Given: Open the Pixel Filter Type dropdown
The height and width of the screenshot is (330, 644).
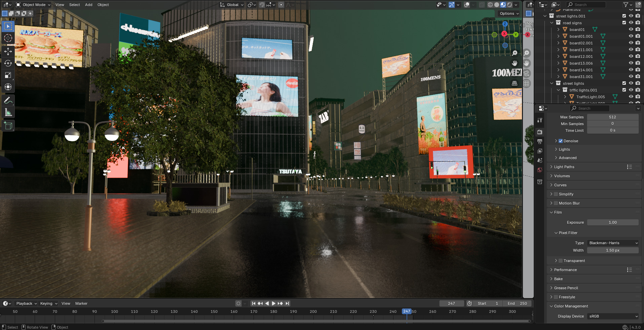Looking at the screenshot, I should [x=613, y=243].
